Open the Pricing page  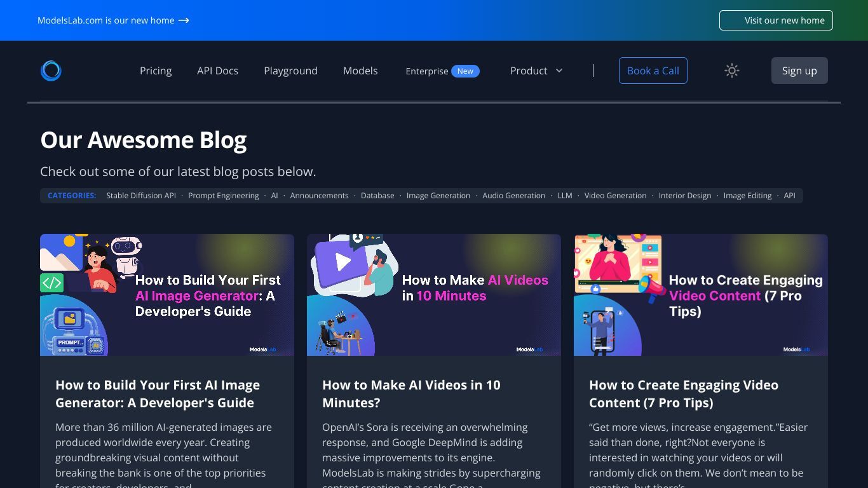156,71
